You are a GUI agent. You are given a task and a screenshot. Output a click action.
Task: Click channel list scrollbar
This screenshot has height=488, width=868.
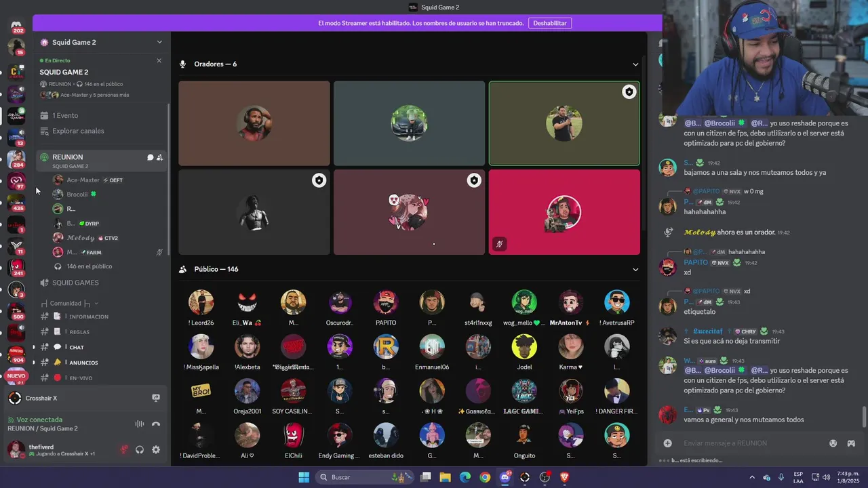(168, 180)
